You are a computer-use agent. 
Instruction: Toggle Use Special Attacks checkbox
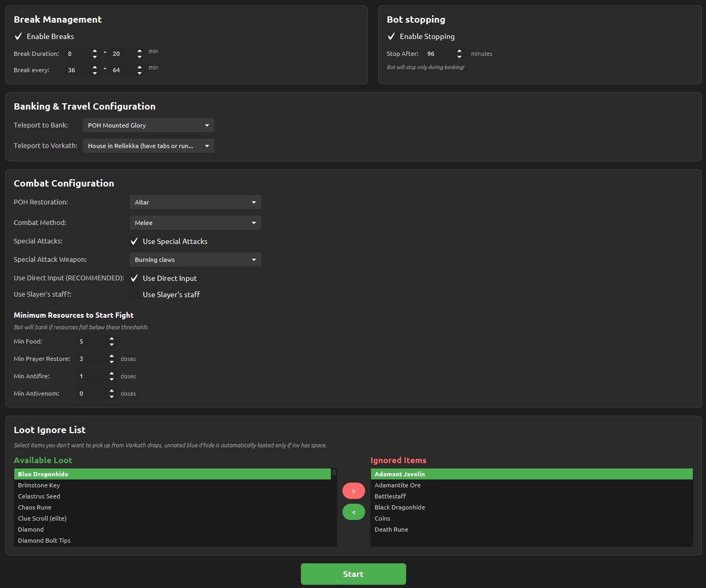click(x=135, y=241)
